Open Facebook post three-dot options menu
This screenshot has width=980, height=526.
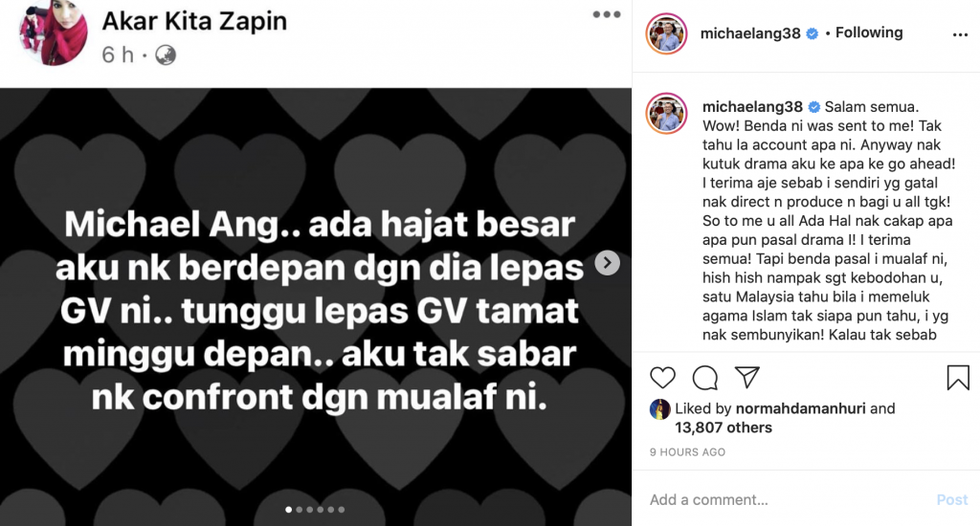(x=606, y=14)
